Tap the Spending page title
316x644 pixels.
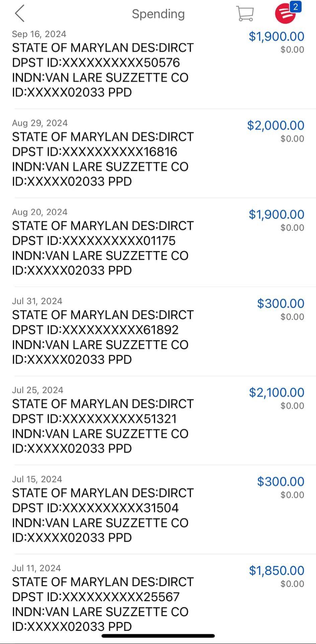[158, 14]
